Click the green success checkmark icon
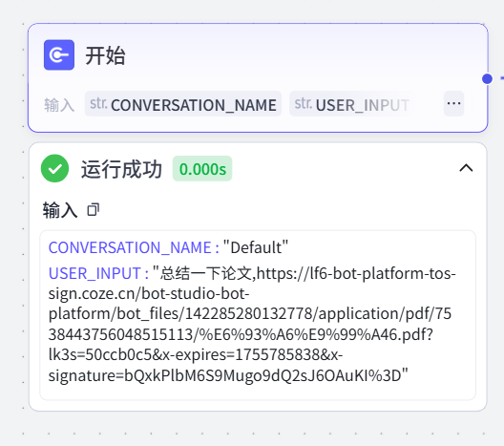504x446 pixels. point(55,168)
